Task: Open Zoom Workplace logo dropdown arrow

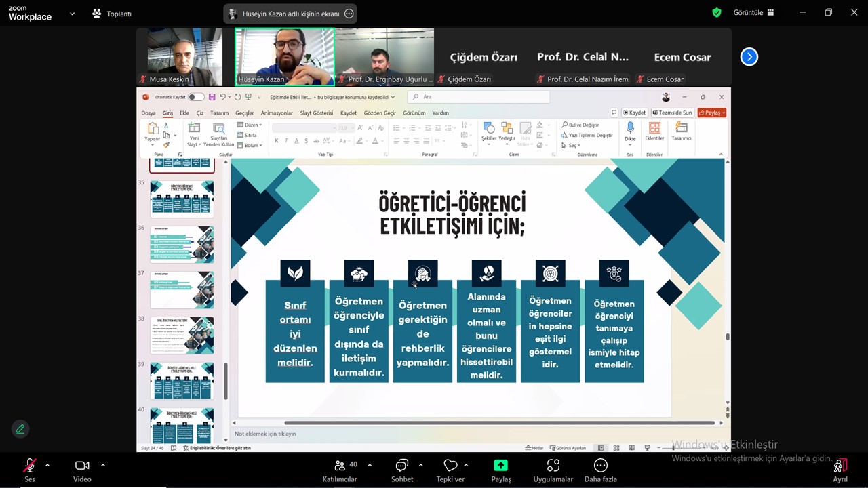Action: 72,14
